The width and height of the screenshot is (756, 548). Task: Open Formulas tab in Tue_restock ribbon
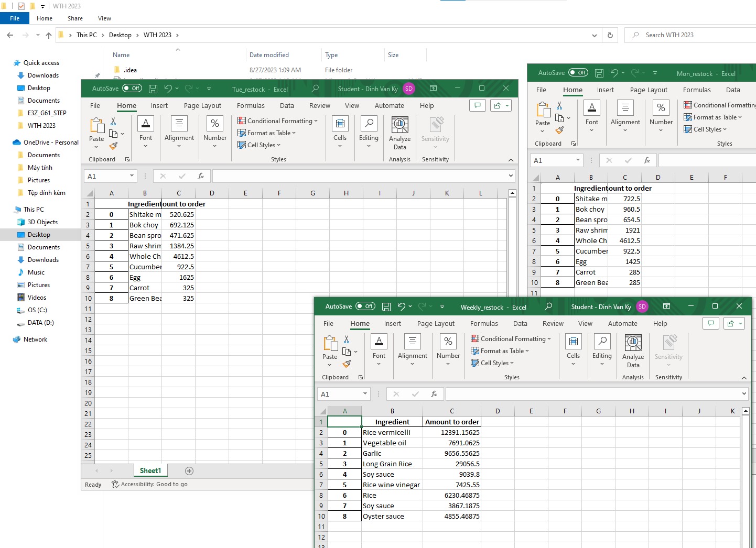251,105
